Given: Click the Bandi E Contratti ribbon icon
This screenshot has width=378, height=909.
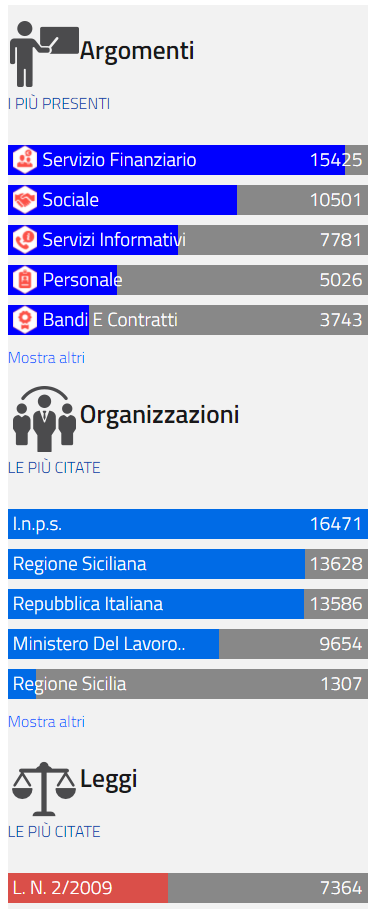Looking at the screenshot, I should tap(24, 320).
